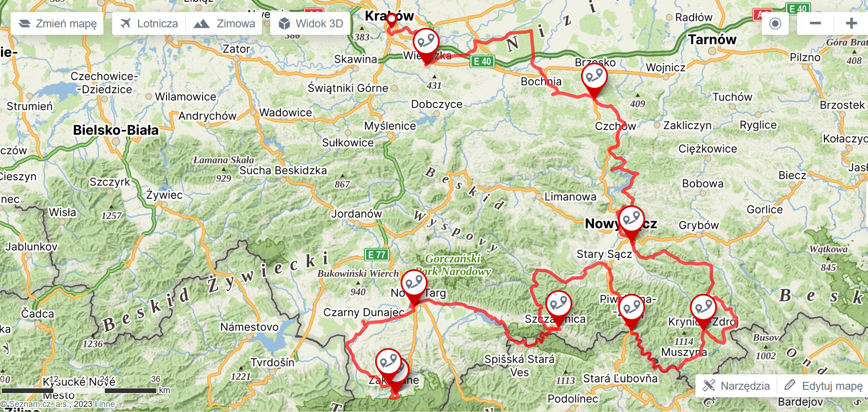Select the route marker near Brzesko
The height and width of the screenshot is (412, 868).
point(594,80)
